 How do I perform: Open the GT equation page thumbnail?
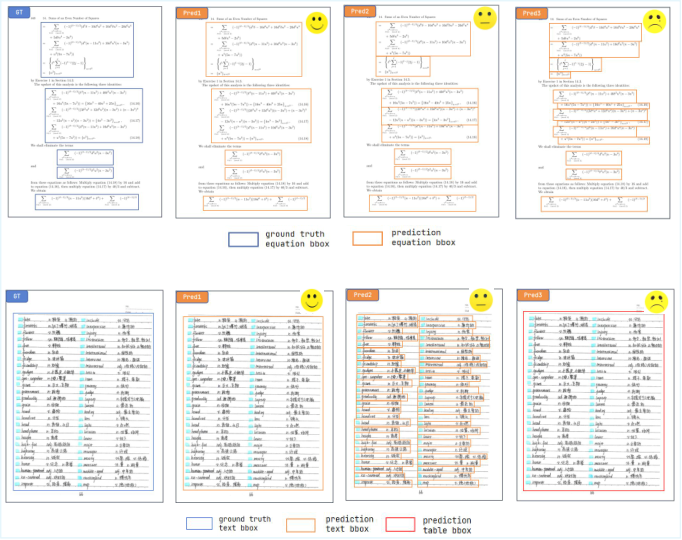click(x=85, y=112)
